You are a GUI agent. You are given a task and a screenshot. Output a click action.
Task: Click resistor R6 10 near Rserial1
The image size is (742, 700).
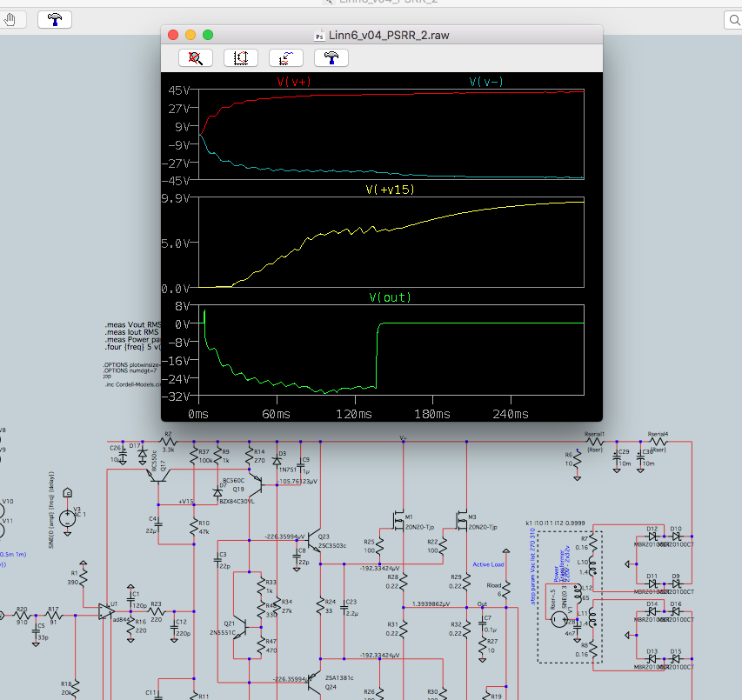[578, 459]
